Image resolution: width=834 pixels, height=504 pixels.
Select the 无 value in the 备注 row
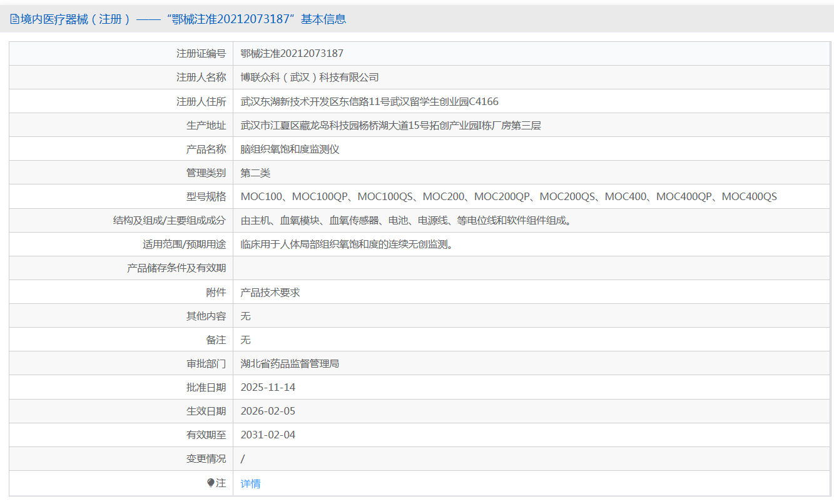tap(246, 340)
